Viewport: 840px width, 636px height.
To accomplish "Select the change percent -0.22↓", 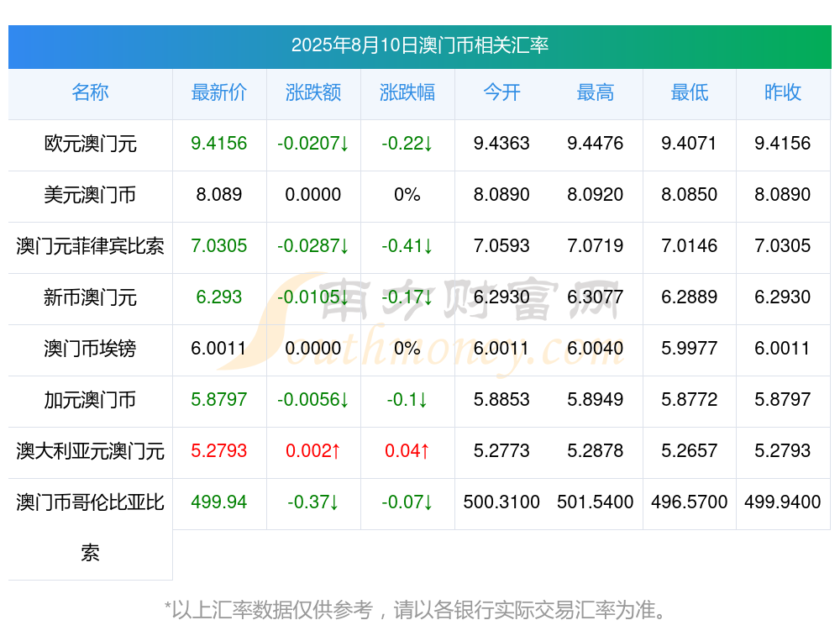I will [x=407, y=143].
